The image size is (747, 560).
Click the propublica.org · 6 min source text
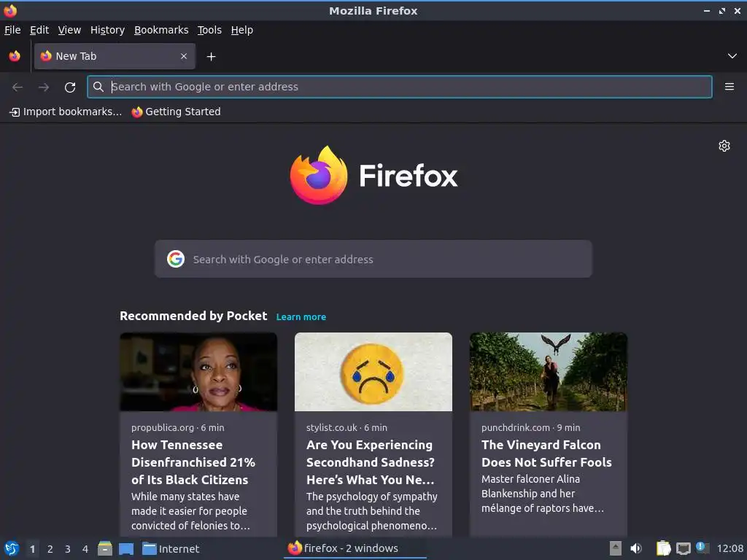pos(178,427)
